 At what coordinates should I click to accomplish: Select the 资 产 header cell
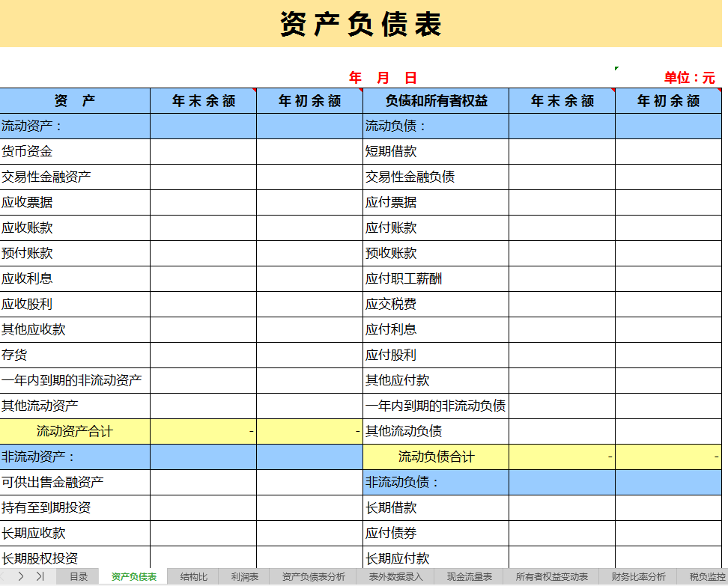[x=75, y=101]
